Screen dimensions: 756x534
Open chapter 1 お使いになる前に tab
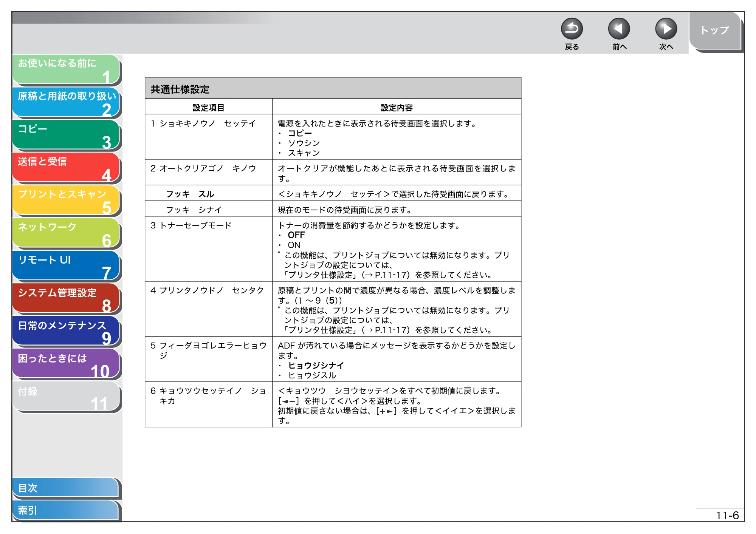66,69
